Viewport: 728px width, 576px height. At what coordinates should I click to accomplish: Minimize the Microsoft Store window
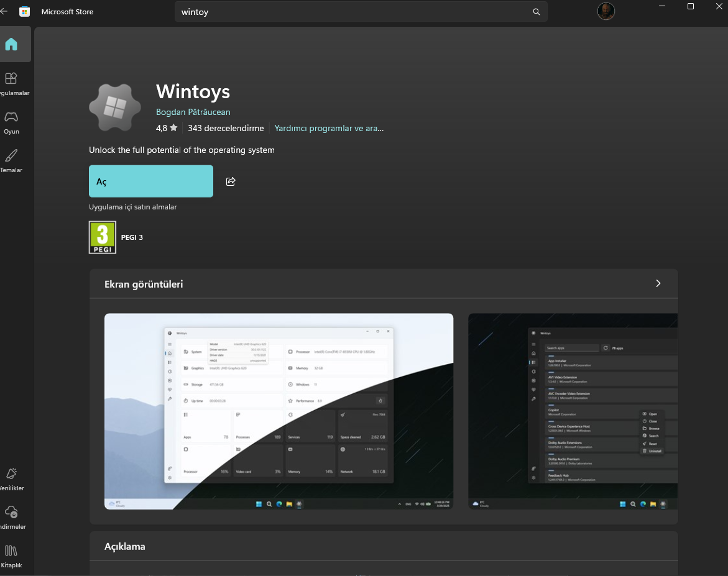[x=662, y=6]
